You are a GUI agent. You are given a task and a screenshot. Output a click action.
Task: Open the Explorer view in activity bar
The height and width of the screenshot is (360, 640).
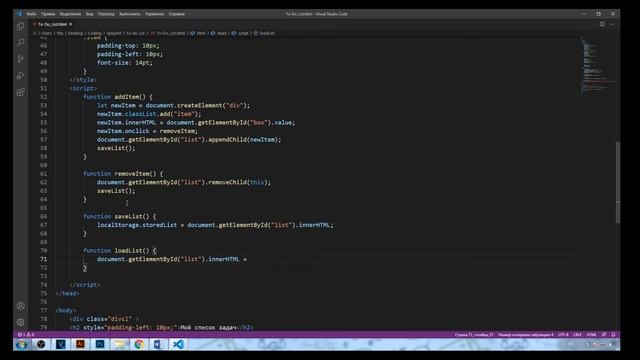click(x=20, y=26)
